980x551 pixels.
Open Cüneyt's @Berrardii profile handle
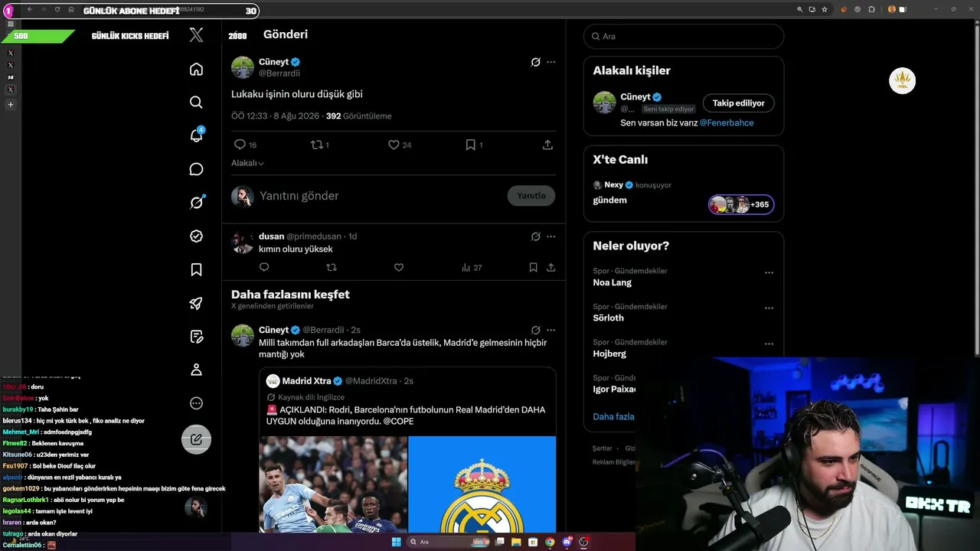tap(279, 73)
